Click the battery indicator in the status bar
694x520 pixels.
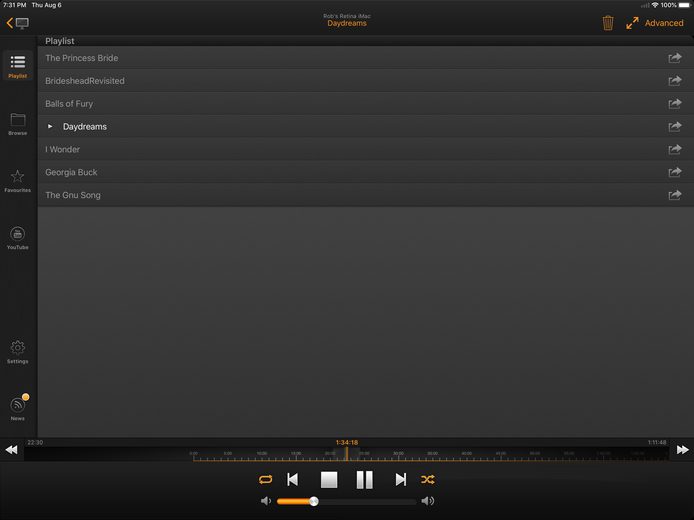pos(684,5)
